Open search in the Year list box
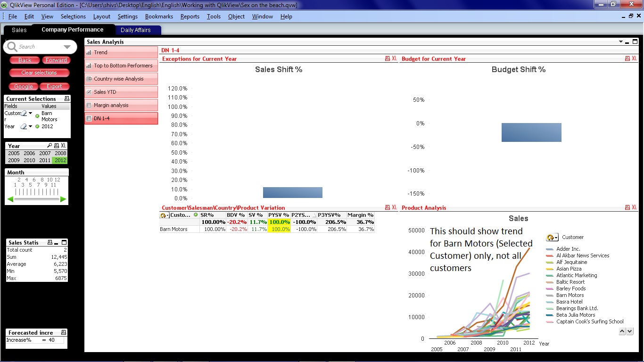The width and height of the screenshot is (644, 362). pyautogui.click(x=50, y=146)
